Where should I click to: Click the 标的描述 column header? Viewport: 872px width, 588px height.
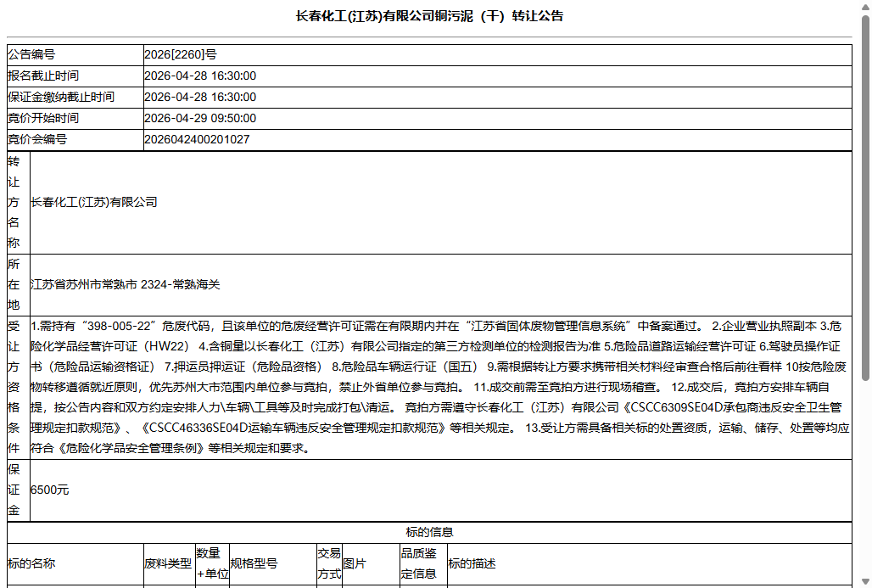(x=650, y=563)
